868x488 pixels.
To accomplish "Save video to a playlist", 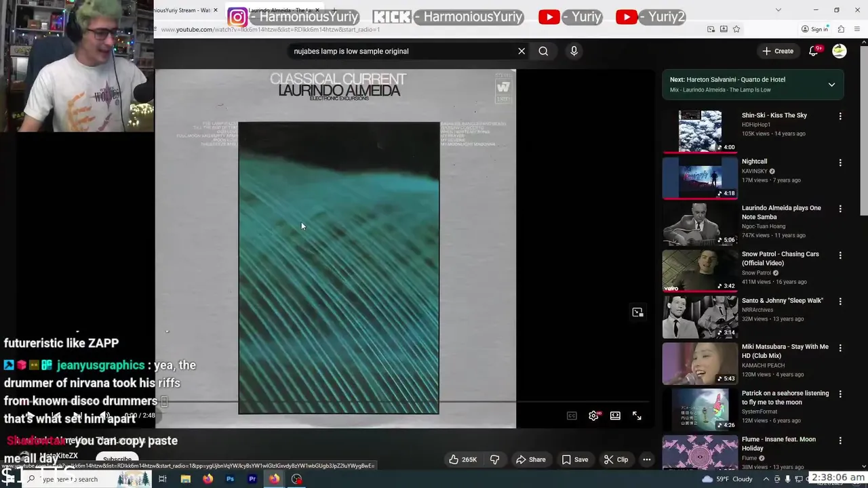I will click(574, 460).
